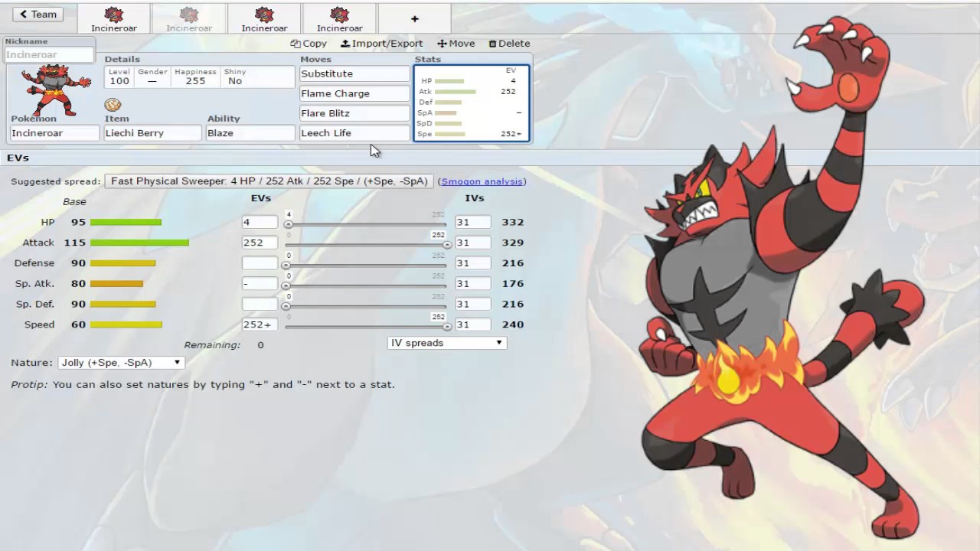Viewport: 980px width, 551px height.
Task: Click the Attack EV input field
Action: (x=260, y=243)
